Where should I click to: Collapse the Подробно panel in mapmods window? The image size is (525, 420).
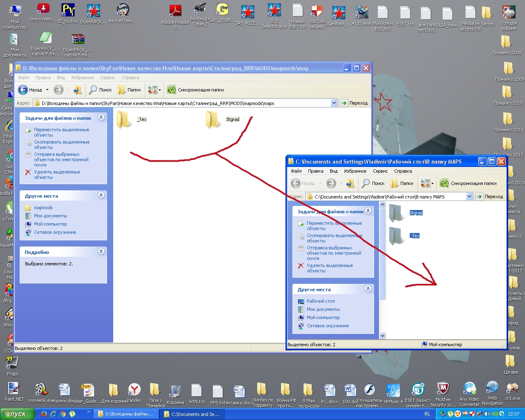point(101,252)
